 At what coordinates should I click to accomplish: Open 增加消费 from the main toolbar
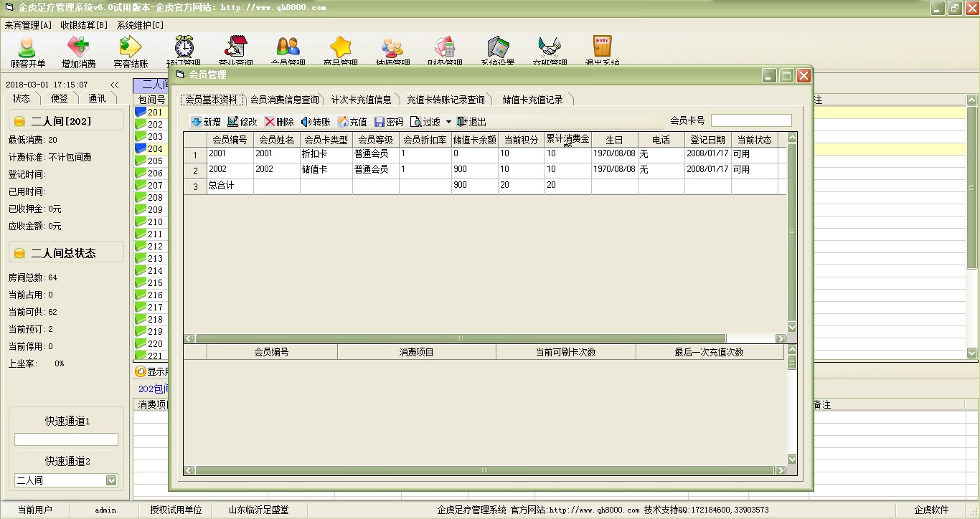78,51
